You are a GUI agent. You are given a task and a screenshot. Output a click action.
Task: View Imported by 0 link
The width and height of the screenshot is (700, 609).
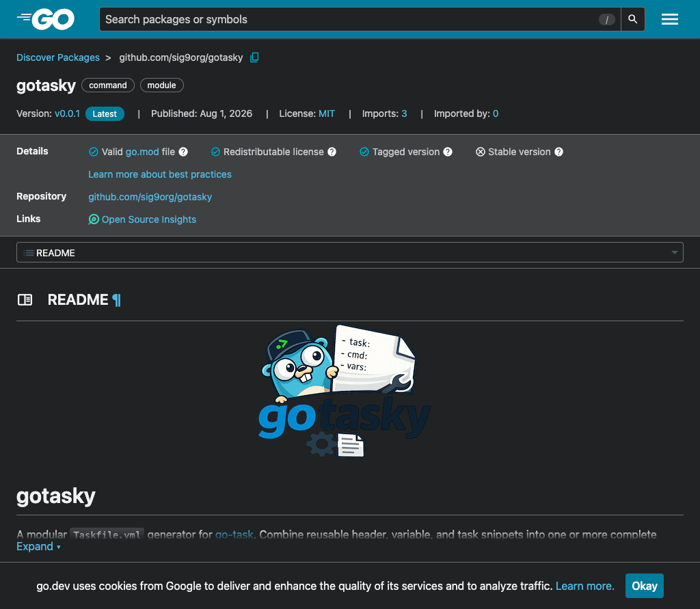(496, 113)
